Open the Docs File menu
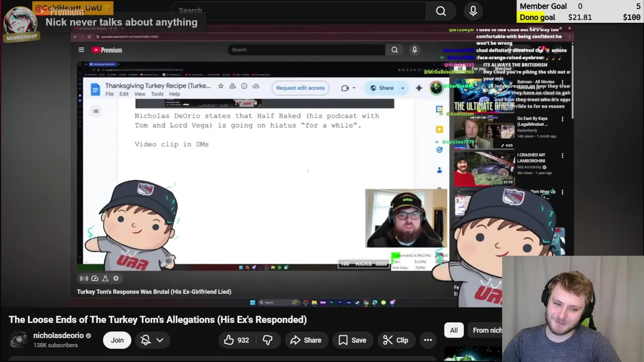This screenshot has height=362, width=644. pos(109,94)
